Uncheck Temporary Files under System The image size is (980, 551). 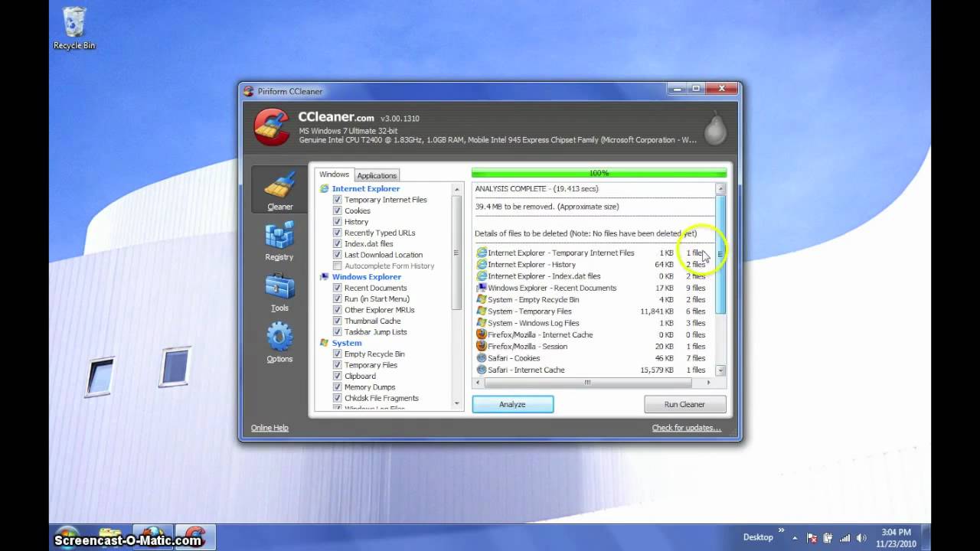338,365
